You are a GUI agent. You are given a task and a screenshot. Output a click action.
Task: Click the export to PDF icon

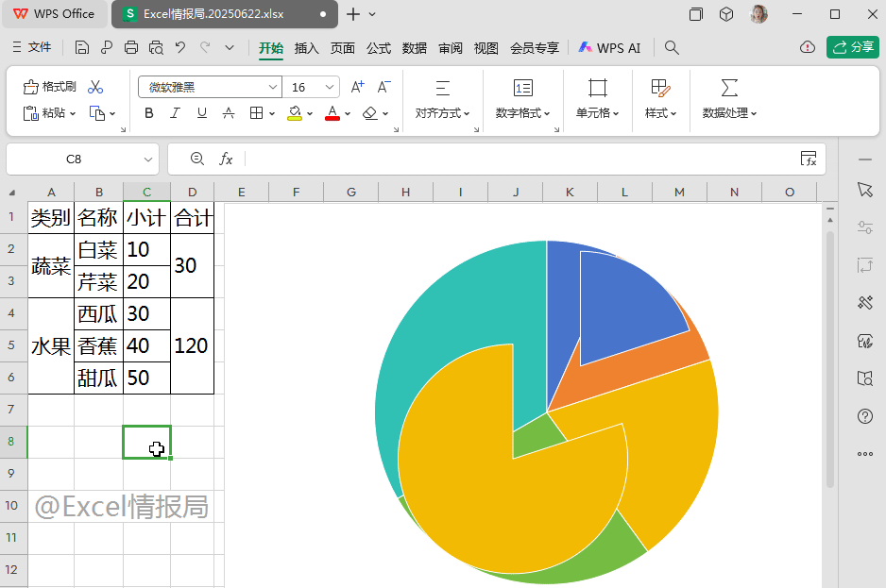[x=106, y=47]
